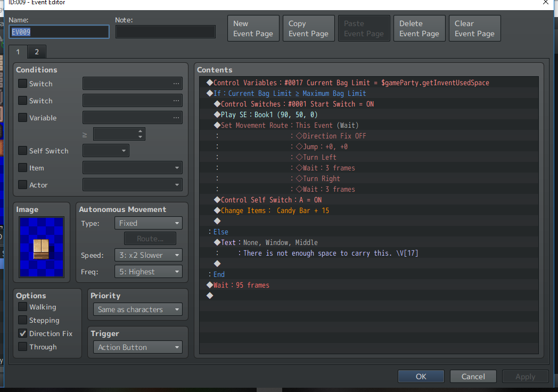558x392 pixels.
Task: Open the Self Switch dropdown
Action: (106, 151)
